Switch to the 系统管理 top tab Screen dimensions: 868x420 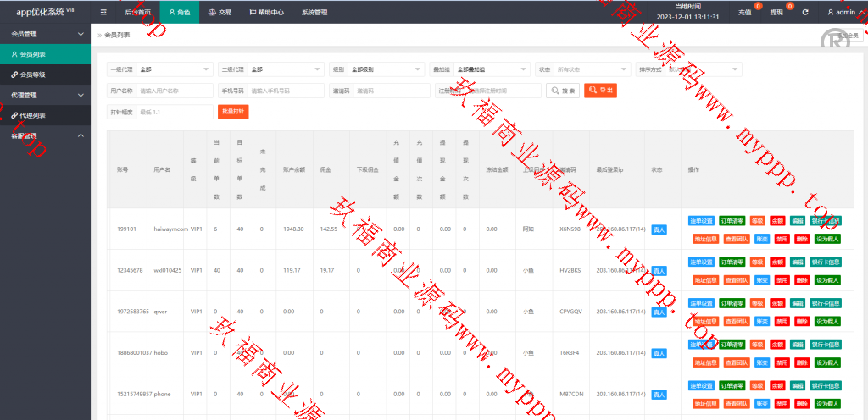(314, 13)
